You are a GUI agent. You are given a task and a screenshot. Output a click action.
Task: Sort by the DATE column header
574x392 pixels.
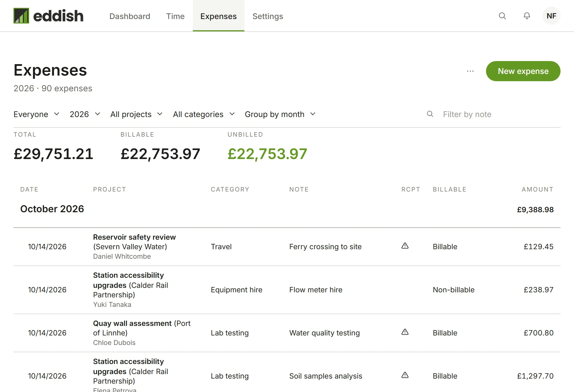click(x=29, y=189)
